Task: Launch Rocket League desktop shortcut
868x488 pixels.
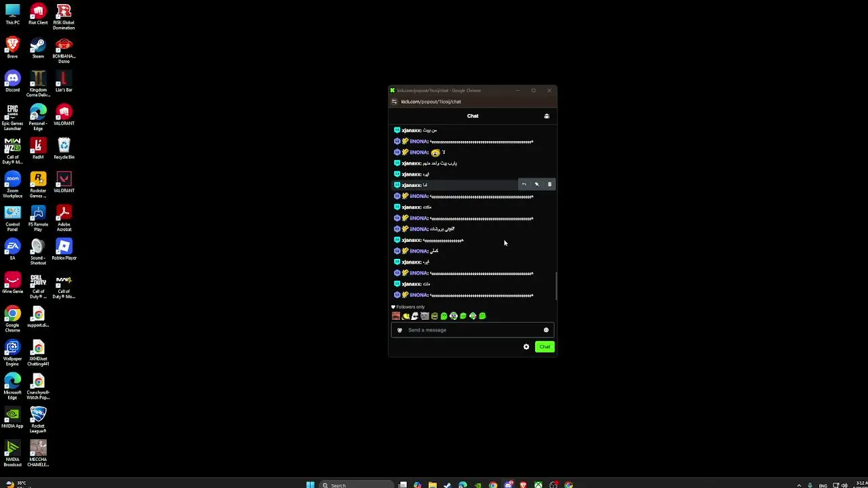Action: [38, 420]
